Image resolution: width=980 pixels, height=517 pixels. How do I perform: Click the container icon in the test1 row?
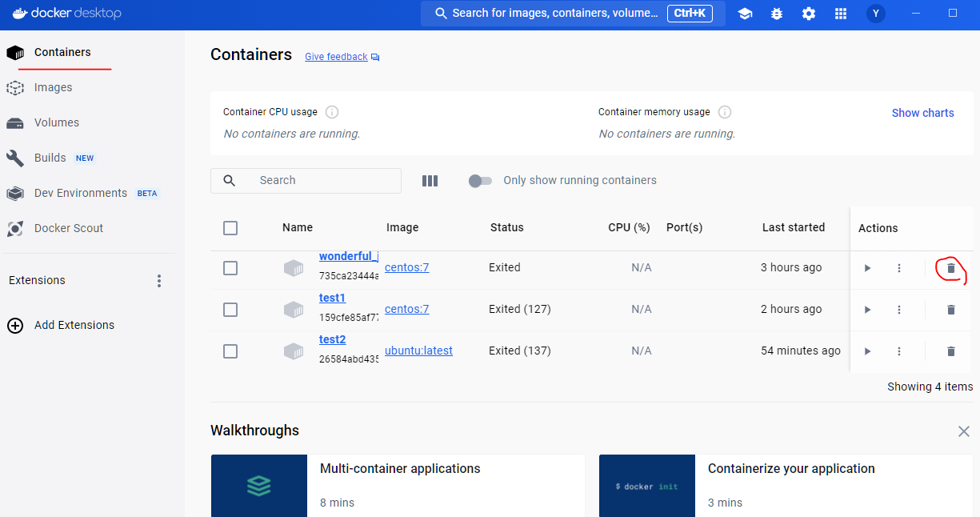[x=294, y=310]
